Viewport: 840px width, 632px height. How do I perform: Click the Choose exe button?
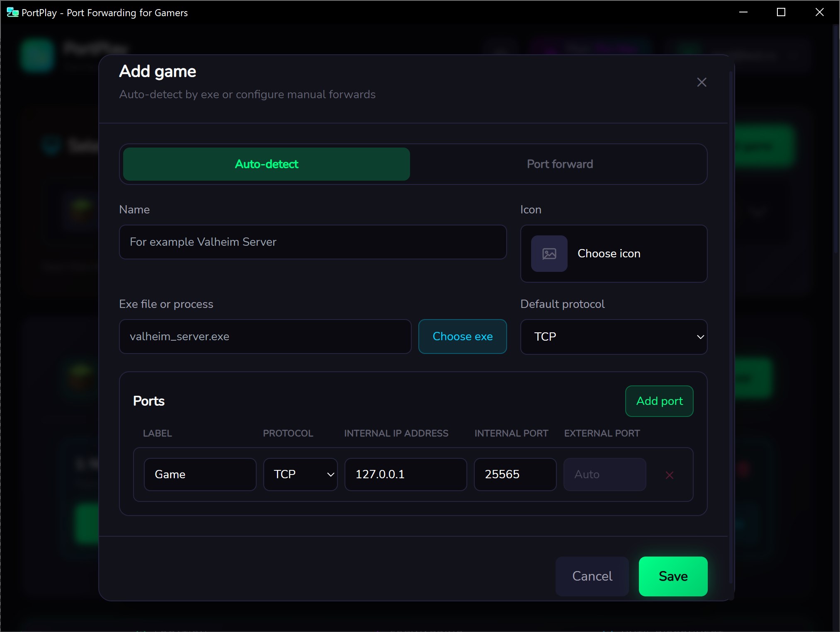(463, 337)
